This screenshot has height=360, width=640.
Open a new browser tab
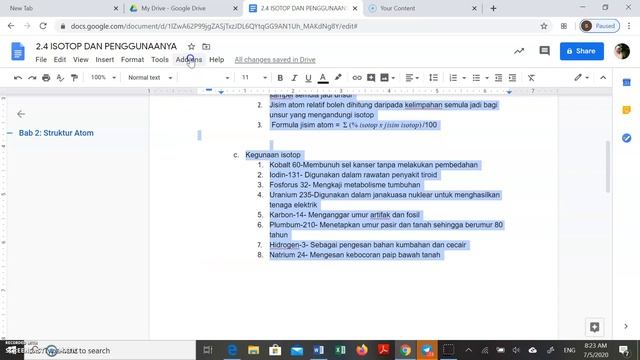(x=493, y=8)
